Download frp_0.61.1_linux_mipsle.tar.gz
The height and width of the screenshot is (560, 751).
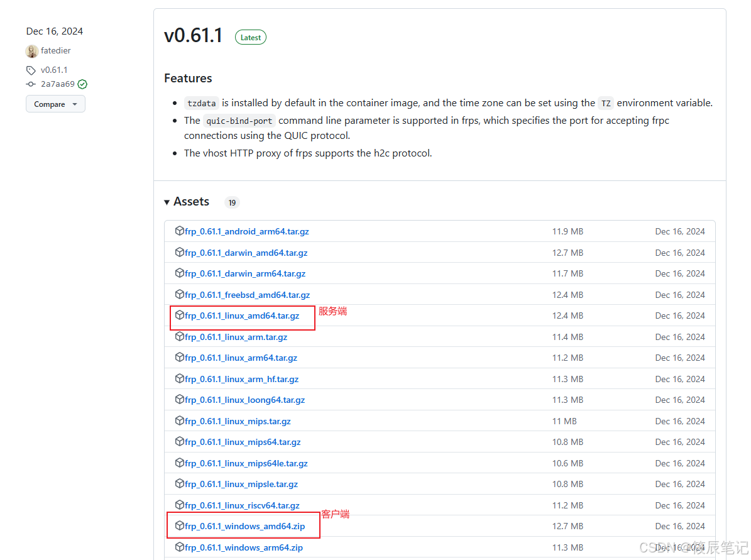pyautogui.click(x=241, y=485)
